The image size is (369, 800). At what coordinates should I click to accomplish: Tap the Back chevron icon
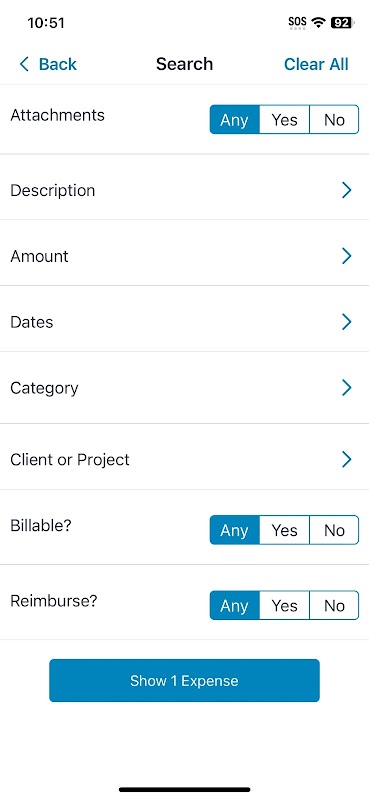click(x=23, y=64)
